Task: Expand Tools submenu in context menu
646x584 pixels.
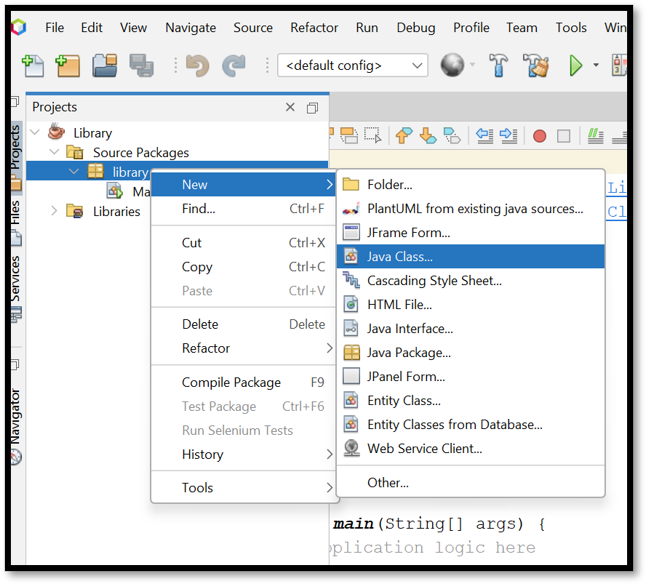Action: (x=245, y=488)
